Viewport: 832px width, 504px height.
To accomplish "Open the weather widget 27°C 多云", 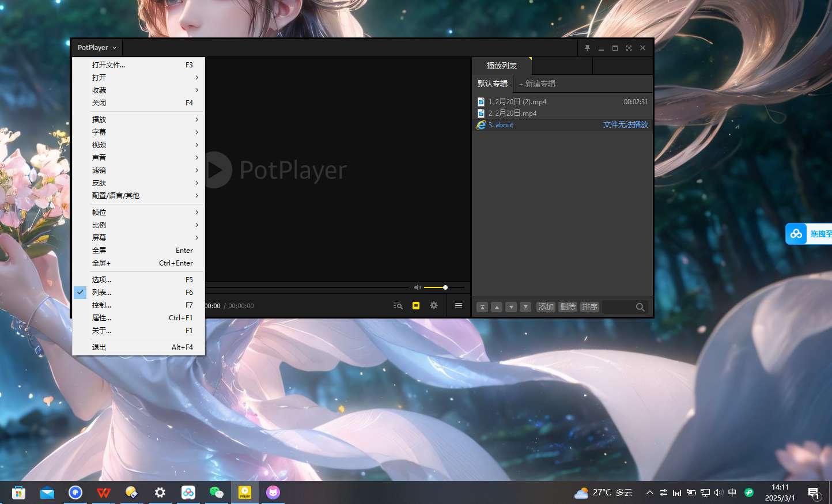I will (x=604, y=492).
